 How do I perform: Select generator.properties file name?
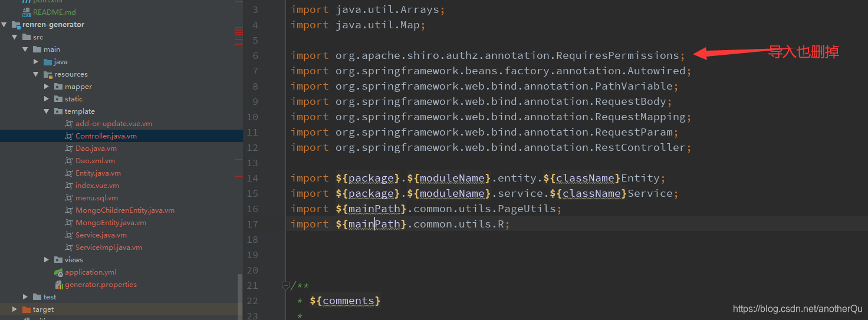(x=101, y=285)
